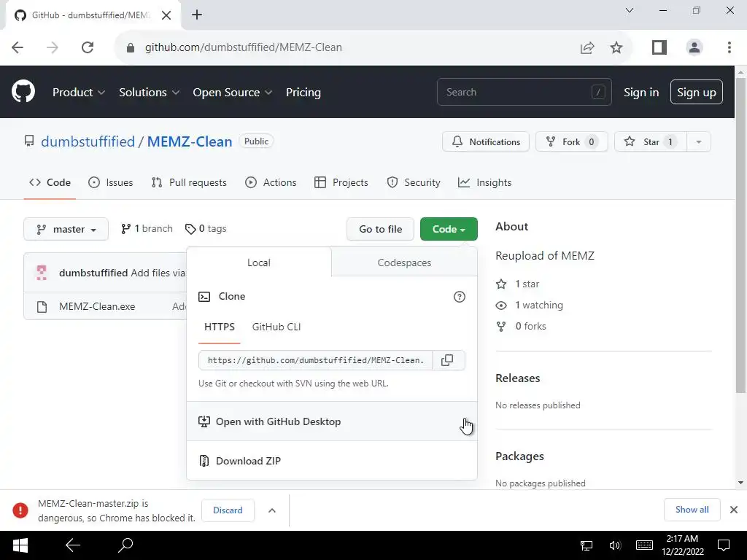
Task: Click the Go to file button
Action: click(x=380, y=229)
